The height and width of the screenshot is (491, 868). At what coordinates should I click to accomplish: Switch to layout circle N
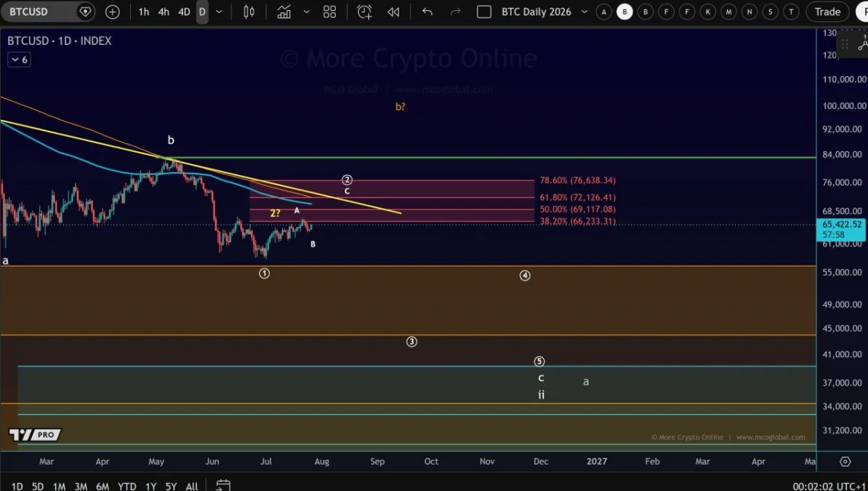[750, 12]
